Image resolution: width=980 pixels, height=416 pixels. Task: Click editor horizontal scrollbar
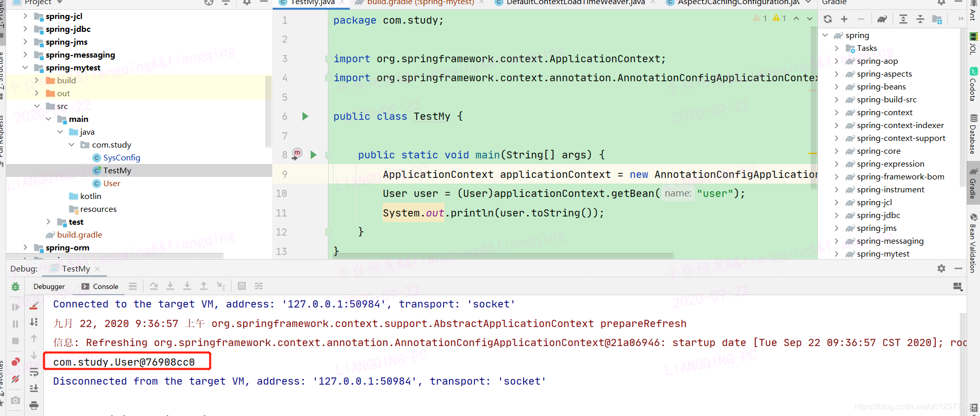point(504,256)
